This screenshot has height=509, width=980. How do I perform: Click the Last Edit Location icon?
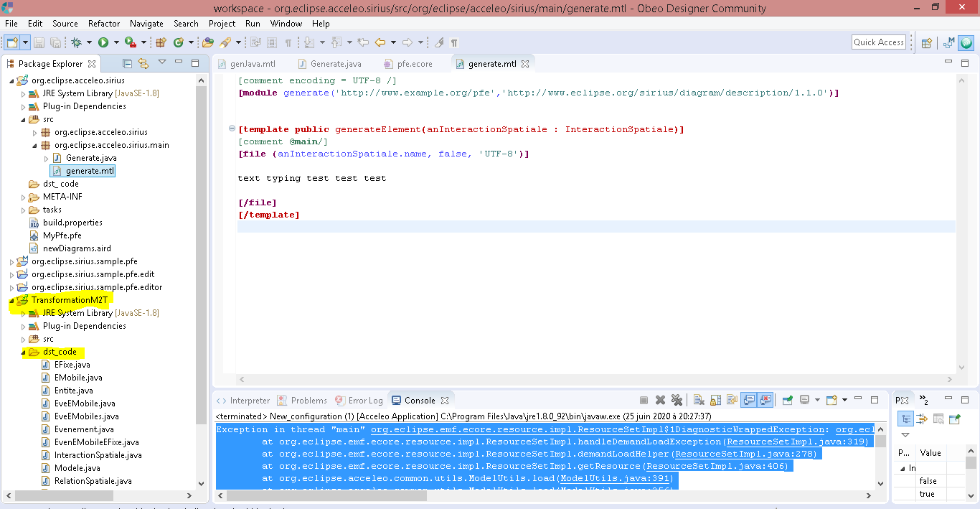click(x=363, y=42)
